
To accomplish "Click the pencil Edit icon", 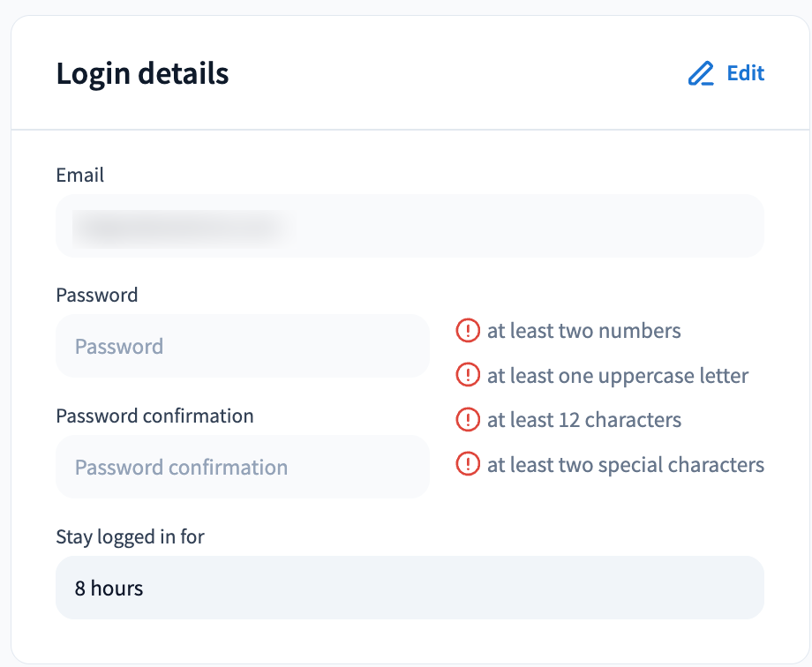I will tap(701, 73).
